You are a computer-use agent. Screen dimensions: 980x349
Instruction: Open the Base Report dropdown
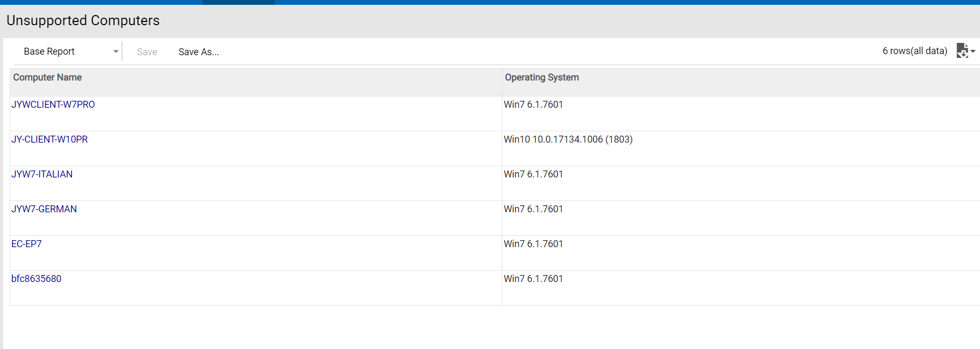tap(70, 51)
